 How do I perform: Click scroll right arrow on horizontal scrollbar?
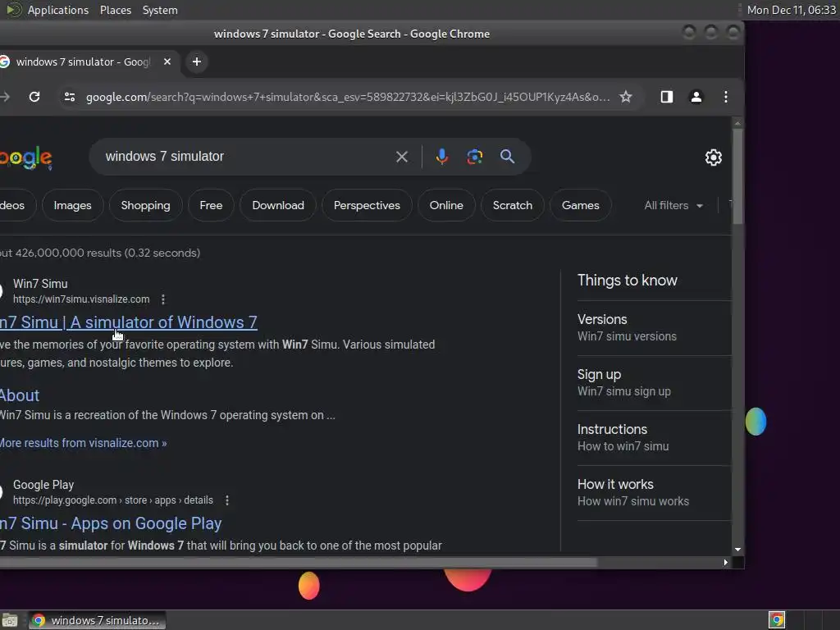(725, 563)
